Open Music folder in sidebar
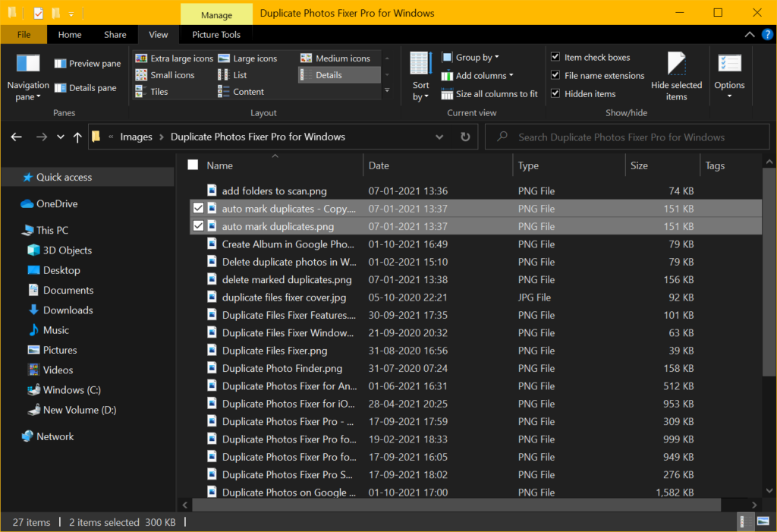The image size is (777, 532). [49, 330]
